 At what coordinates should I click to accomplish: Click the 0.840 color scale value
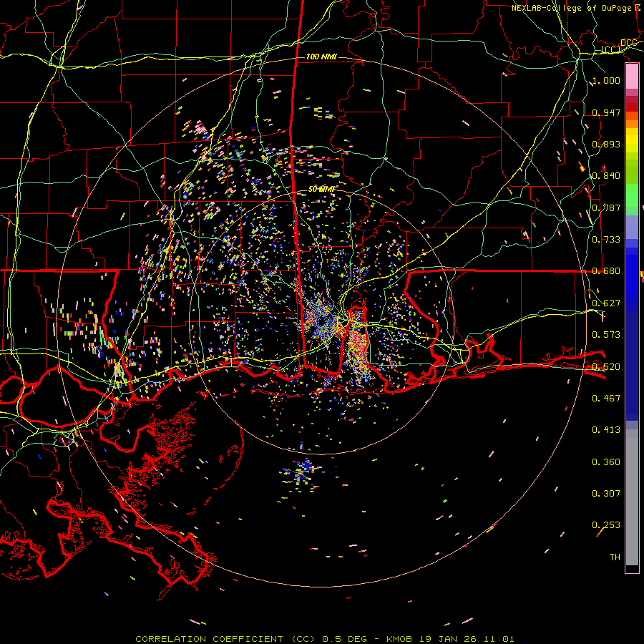[x=606, y=176]
